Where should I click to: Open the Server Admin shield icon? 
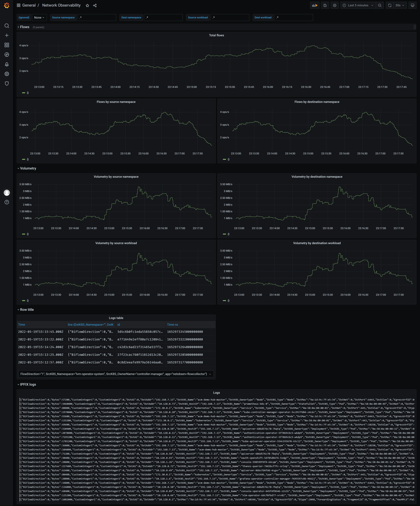coord(7,83)
